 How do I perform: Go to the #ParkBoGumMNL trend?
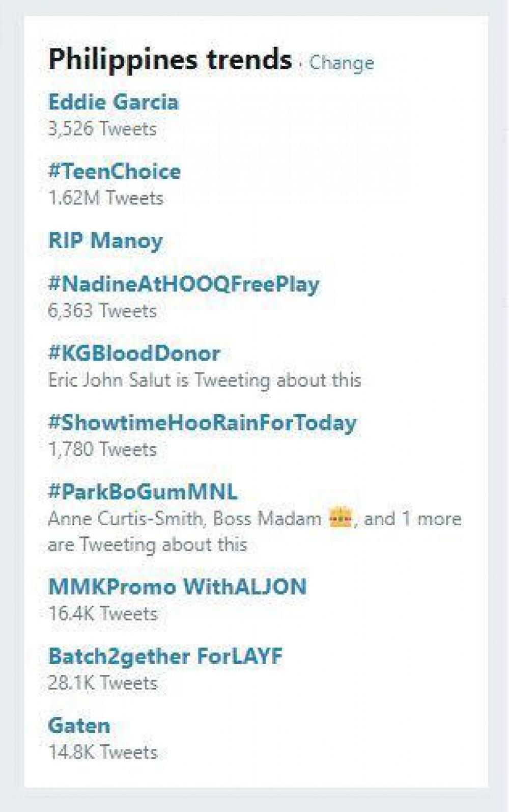pos(143,492)
